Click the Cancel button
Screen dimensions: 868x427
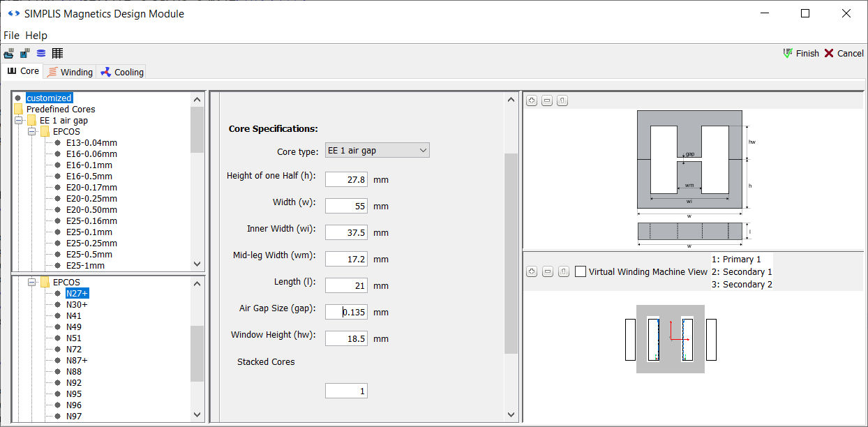(x=844, y=54)
